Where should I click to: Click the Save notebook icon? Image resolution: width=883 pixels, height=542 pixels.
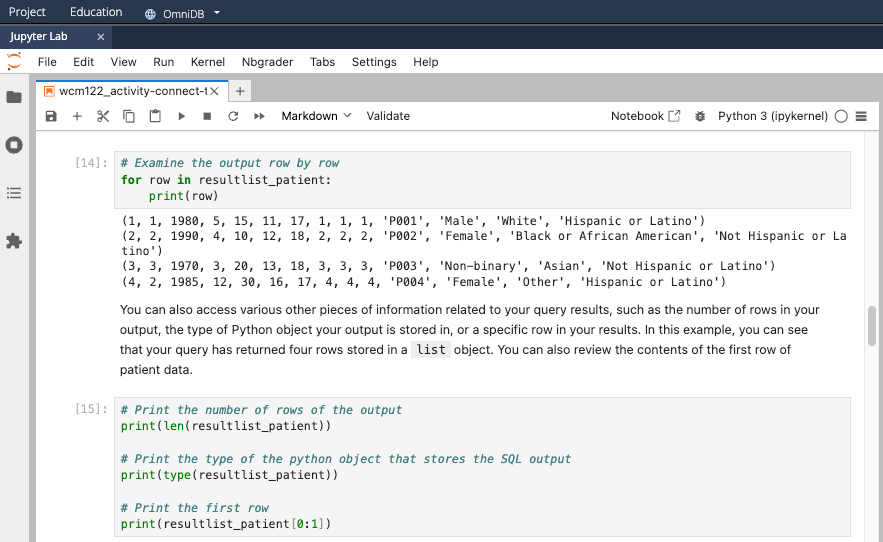click(51, 116)
